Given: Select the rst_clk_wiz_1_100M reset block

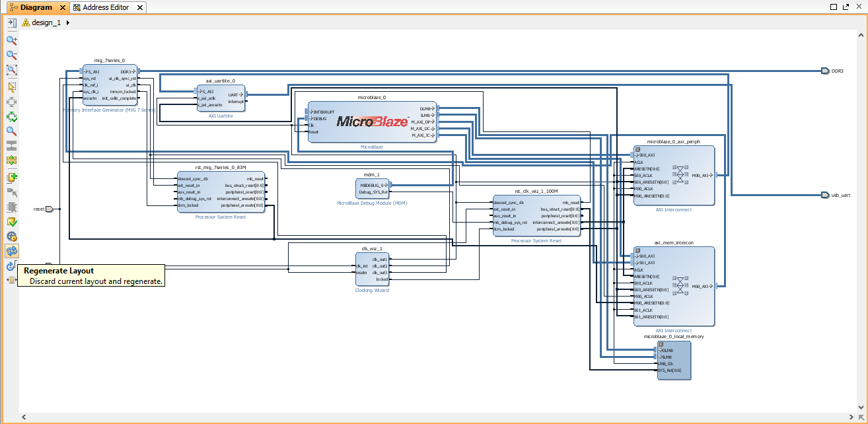Looking at the screenshot, I should (536, 216).
